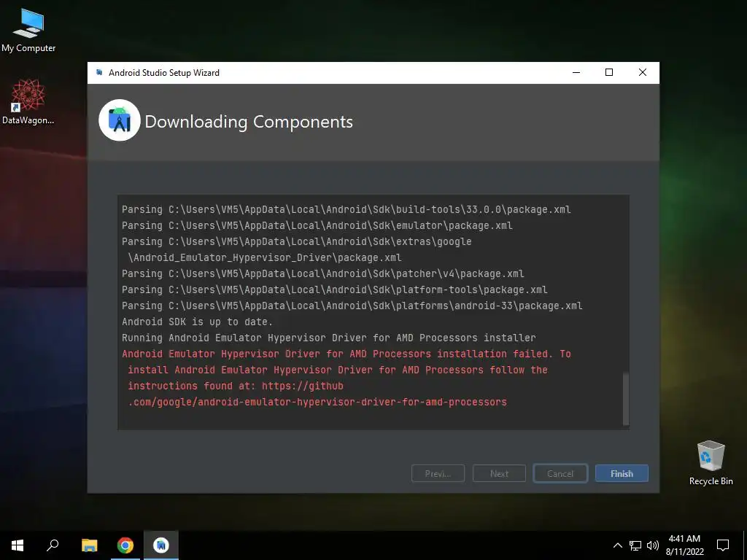
Task: Select the Recycle Bin desktop icon
Action: (x=711, y=463)
